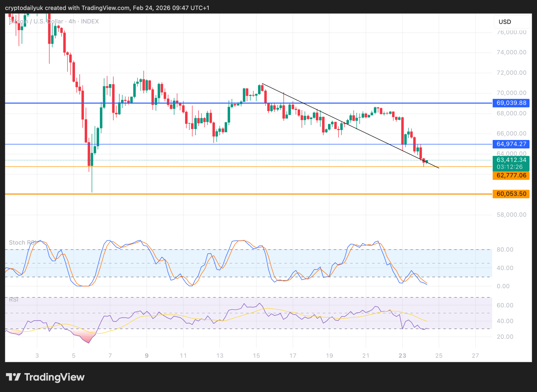Click the bold 9 date on time axis
This screenshot has height=392, width=537.
tap(147, 356)
